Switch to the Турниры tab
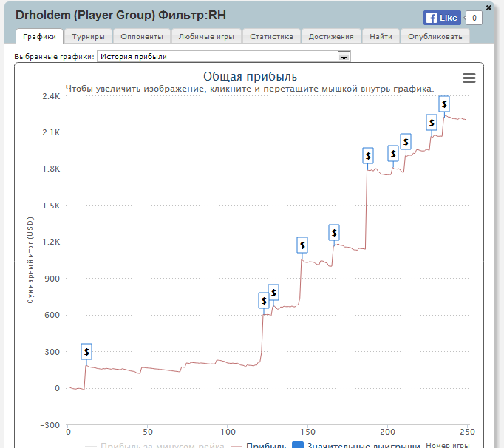Screen dimensions: 504x448 click(88, 36)
